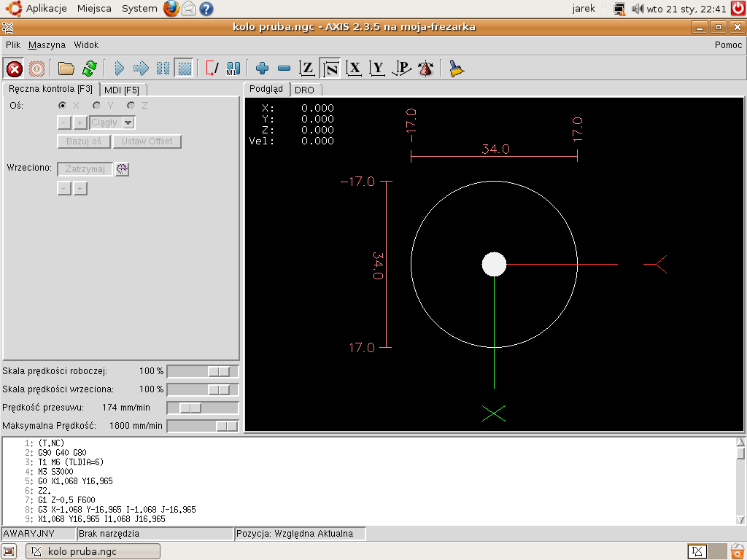Adjust Prędkość przesuwu slider
This screenshot has width=747, height=560.
[x=203, y=408]
